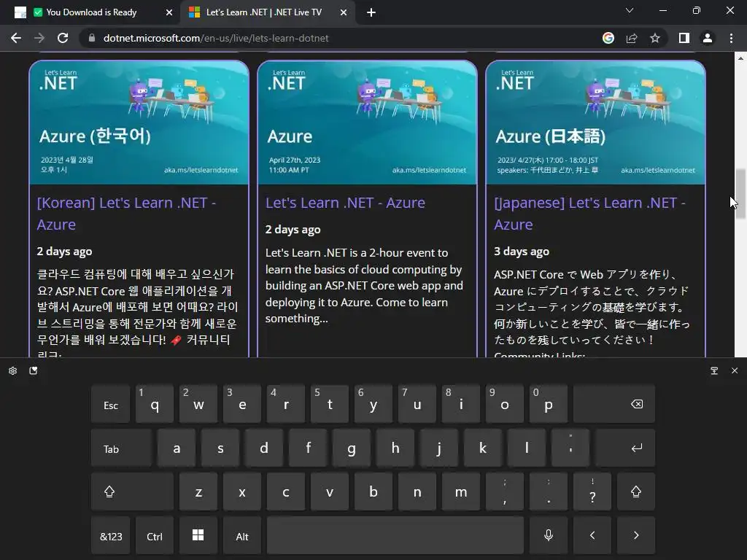The height and width of the screenshot is (560, 747).
Task: Open a new browser tab
Action: (x=371, y=12)
